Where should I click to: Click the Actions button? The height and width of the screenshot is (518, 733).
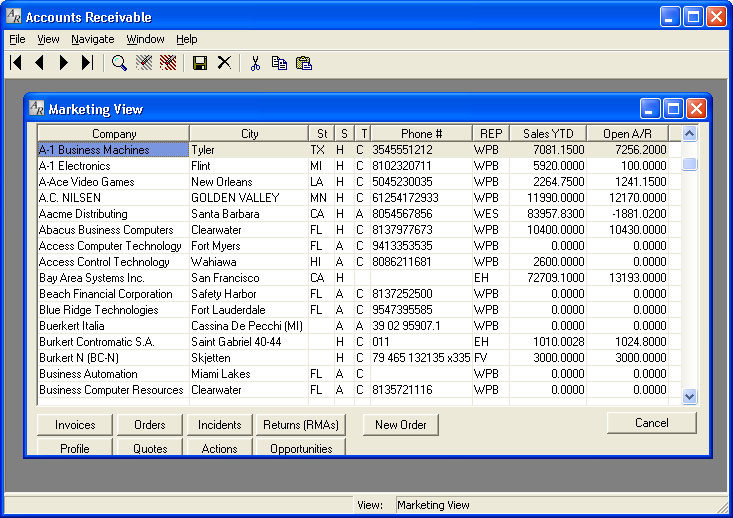[x=219, y=447]
